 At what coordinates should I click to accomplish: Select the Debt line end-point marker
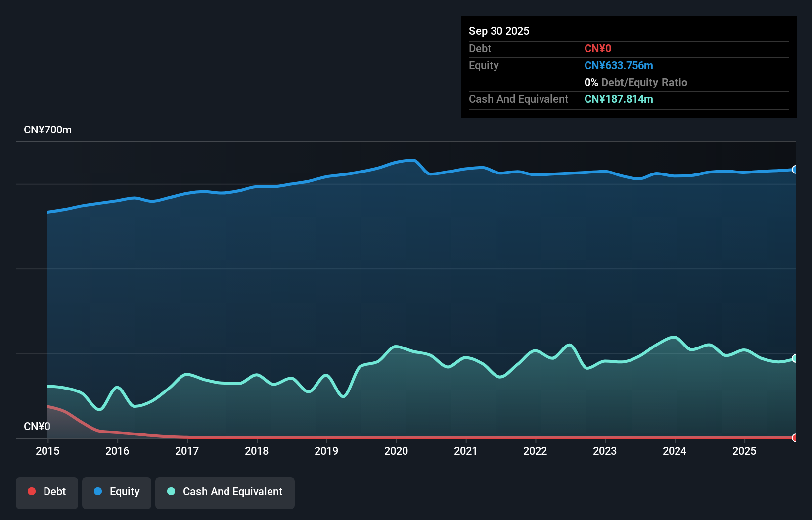click(795, 438)
